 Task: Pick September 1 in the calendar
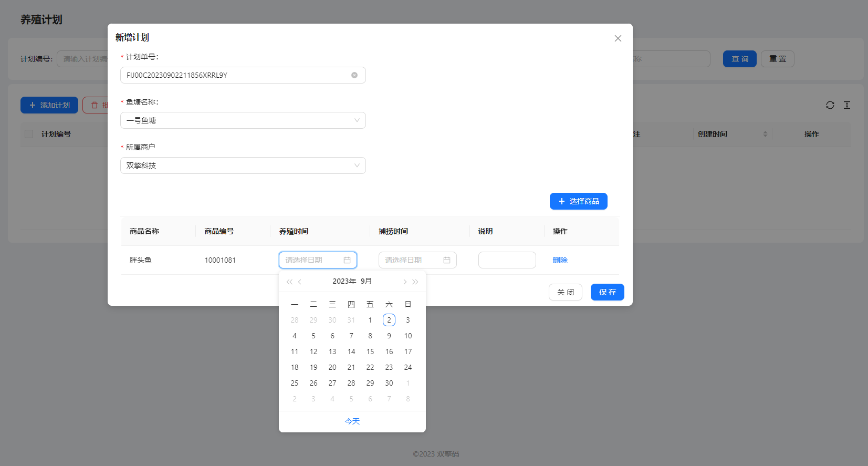(x=370, y=320)
